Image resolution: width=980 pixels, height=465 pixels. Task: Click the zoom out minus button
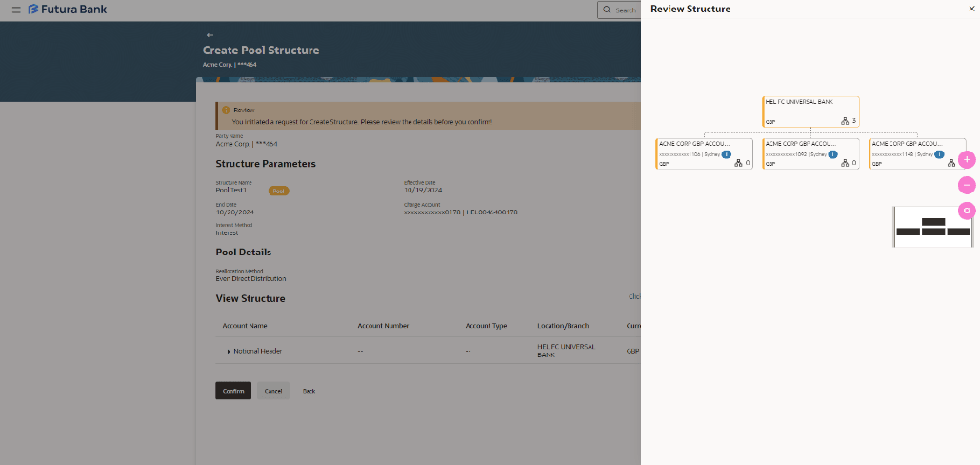point(967,185)
